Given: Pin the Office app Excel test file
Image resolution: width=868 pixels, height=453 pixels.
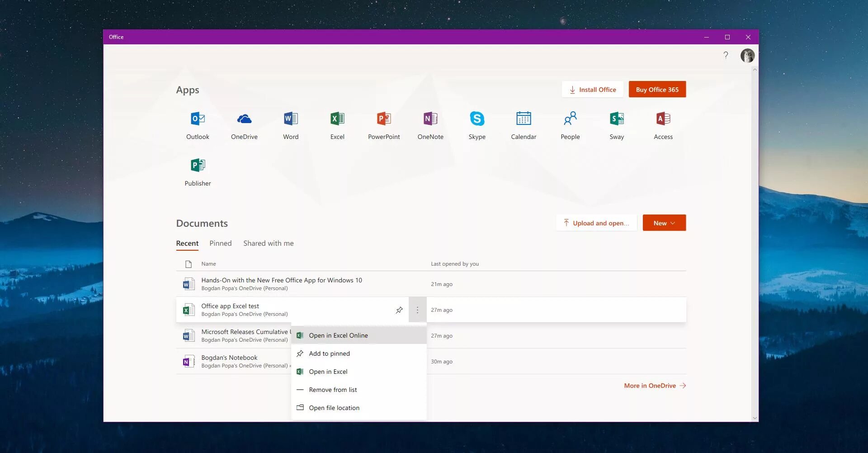Looking at the screenshot, I should click(x=399, y=310).
